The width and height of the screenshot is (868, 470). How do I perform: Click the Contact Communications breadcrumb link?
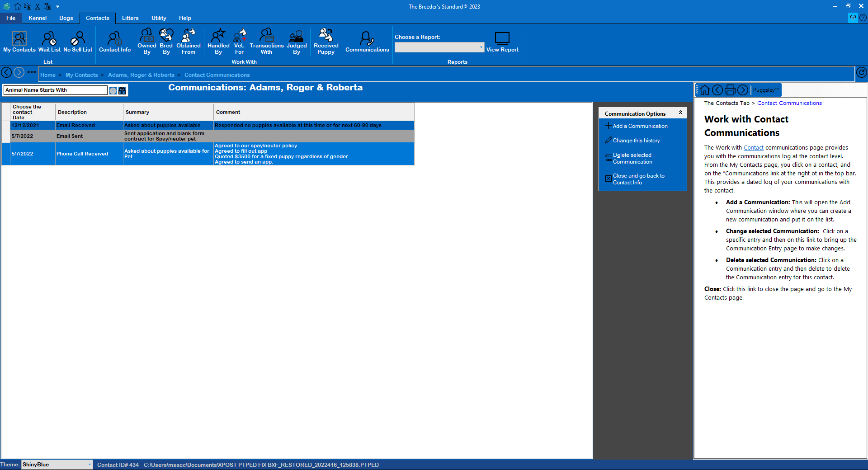[217, 75]
